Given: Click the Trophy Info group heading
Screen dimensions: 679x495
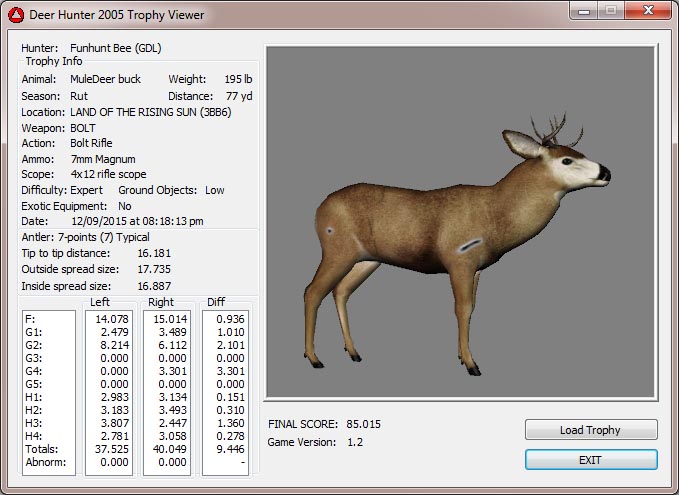Looking at the screenshot, I should point(54,62).
